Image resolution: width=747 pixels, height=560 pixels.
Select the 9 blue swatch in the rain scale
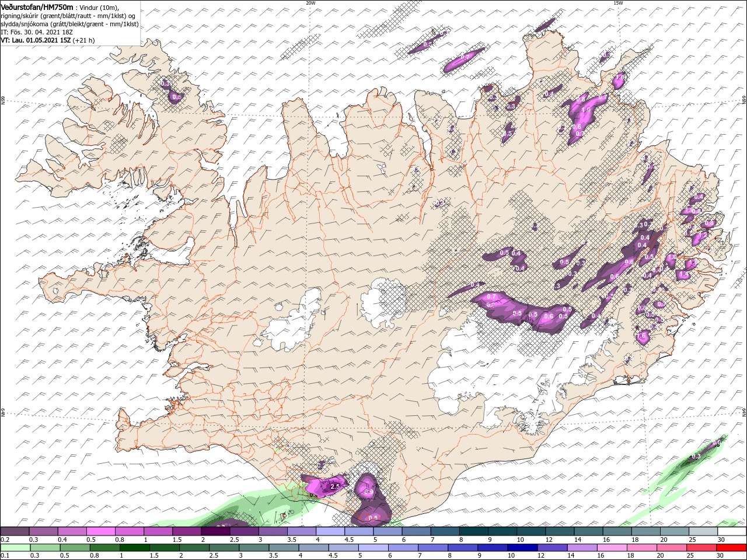coord(493,548)
